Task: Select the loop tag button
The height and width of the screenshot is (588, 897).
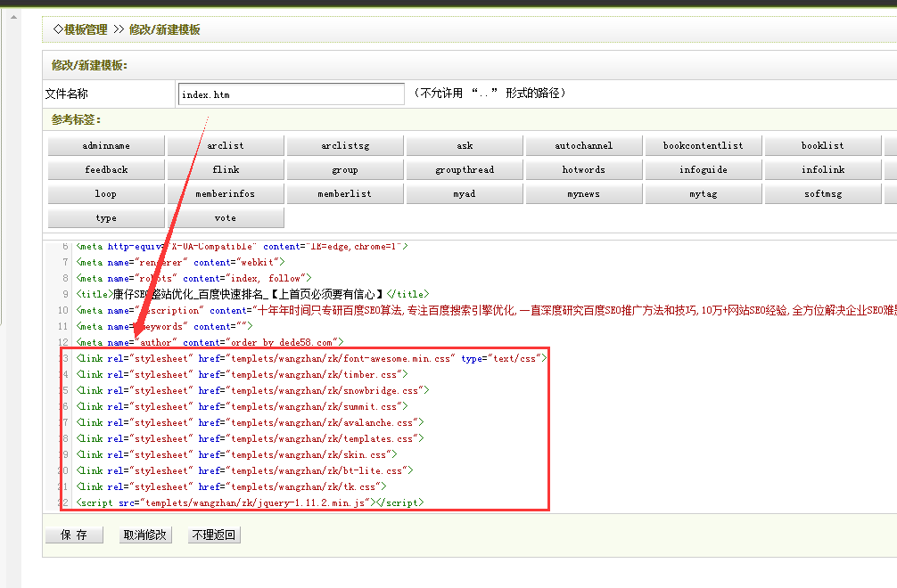Action: (x=106, y=193)
